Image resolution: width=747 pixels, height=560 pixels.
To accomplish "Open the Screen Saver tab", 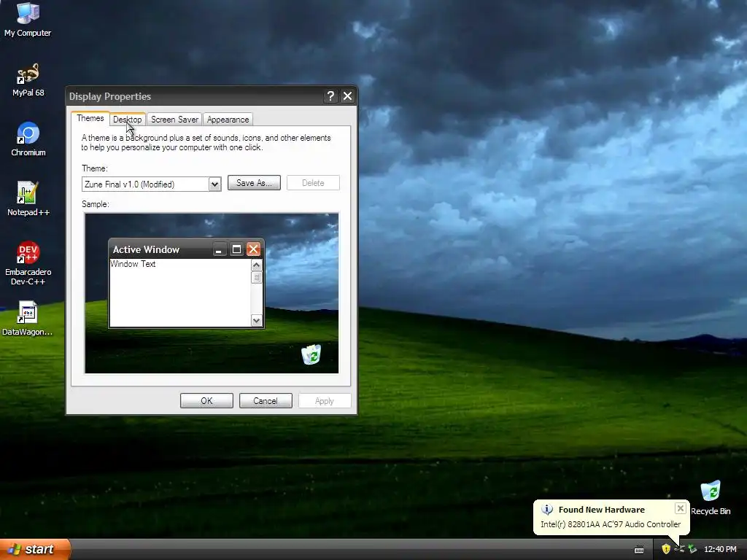I will (174, 120).
